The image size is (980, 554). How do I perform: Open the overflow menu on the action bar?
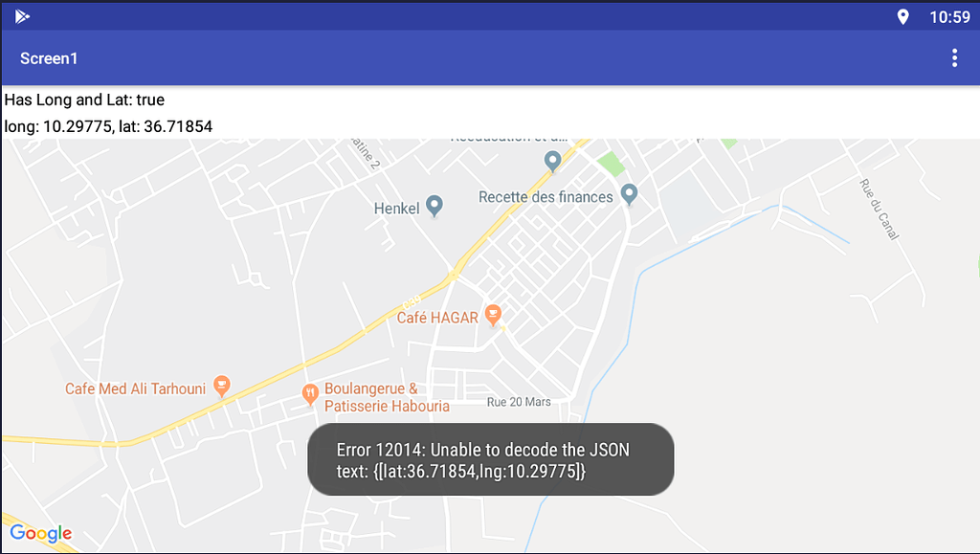954,57
